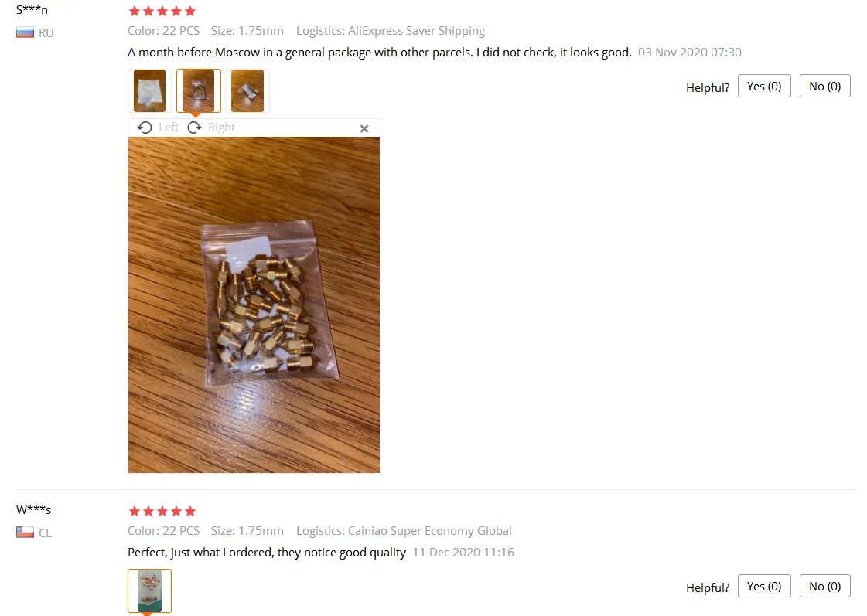Open the third thumbnail in S***n's review
Screen dimensions: 867x616
(x=247, y=90)
